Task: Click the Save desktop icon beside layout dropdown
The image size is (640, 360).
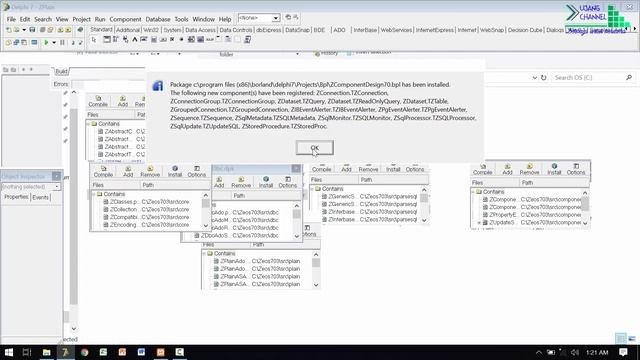Action: [288, 18]
